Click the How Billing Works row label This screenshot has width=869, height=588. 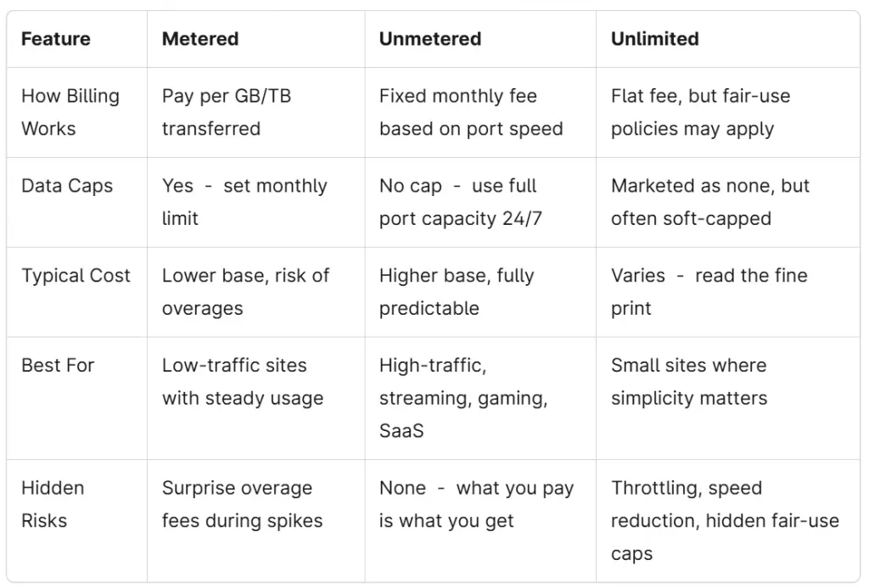(x=70, y=112)
